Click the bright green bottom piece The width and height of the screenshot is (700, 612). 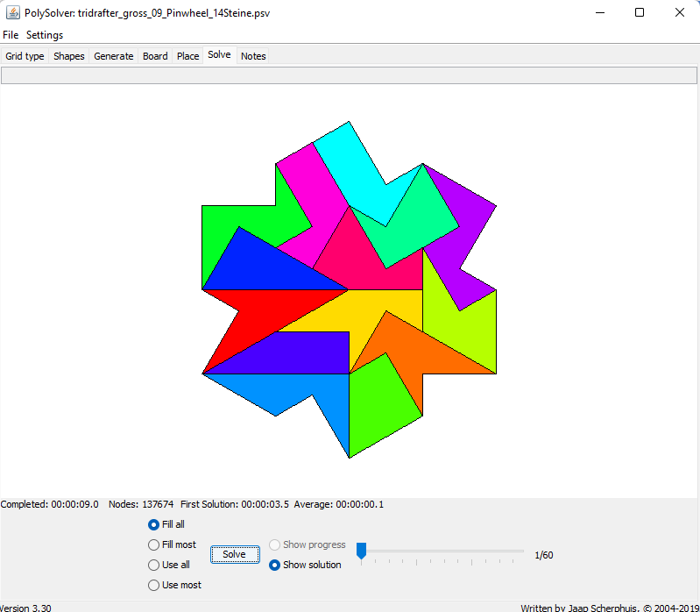click(379, 407)
